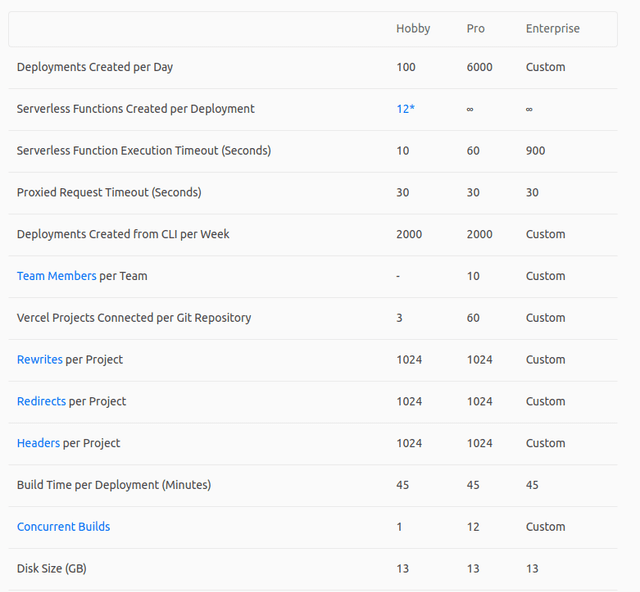
Task: Click the Deployments Created per Day label
Action: point(95,67)
